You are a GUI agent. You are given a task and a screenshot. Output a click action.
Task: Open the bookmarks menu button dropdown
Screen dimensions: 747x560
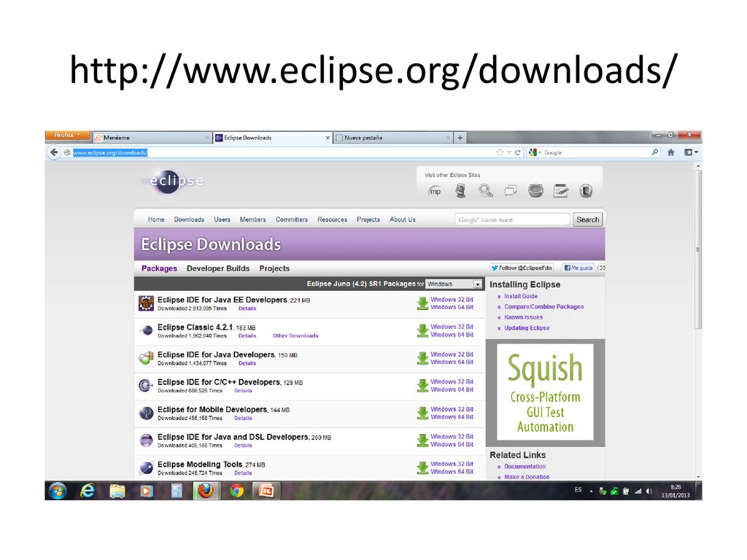coord(691,152)
